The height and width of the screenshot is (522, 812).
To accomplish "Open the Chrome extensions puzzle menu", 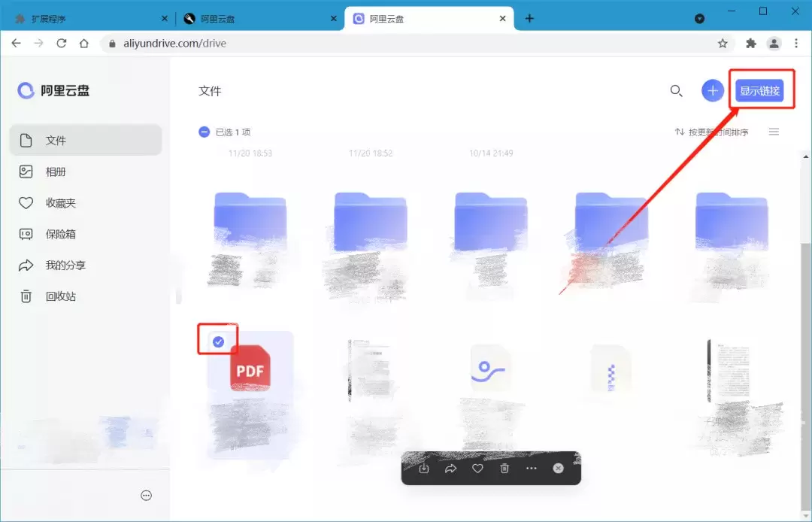I will click(x=751, y=44).
